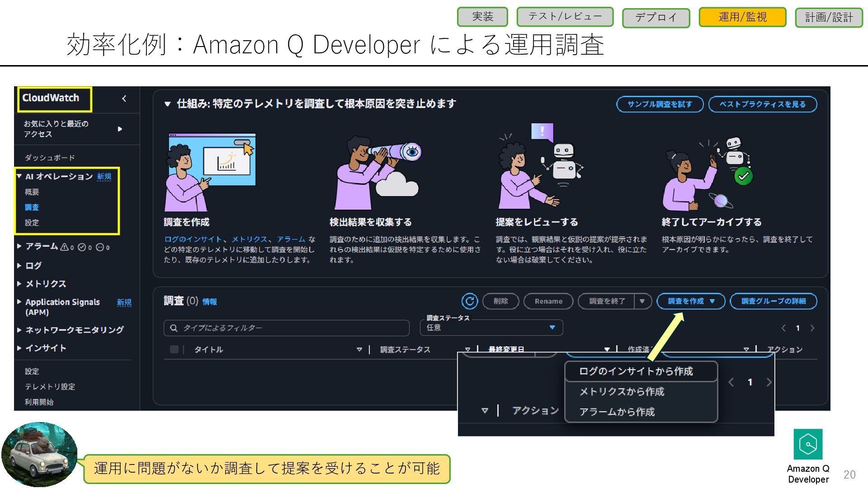Click the 削除 button

click(500, 301)
